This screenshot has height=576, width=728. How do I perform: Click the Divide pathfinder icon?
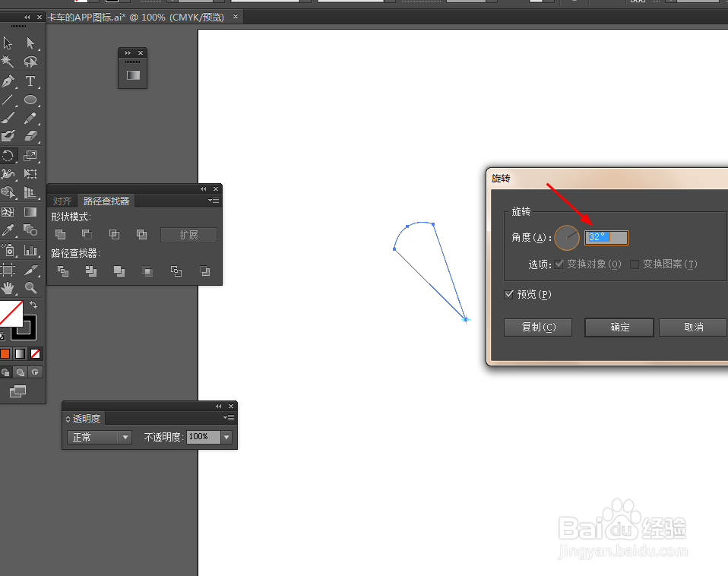[63, 271]
